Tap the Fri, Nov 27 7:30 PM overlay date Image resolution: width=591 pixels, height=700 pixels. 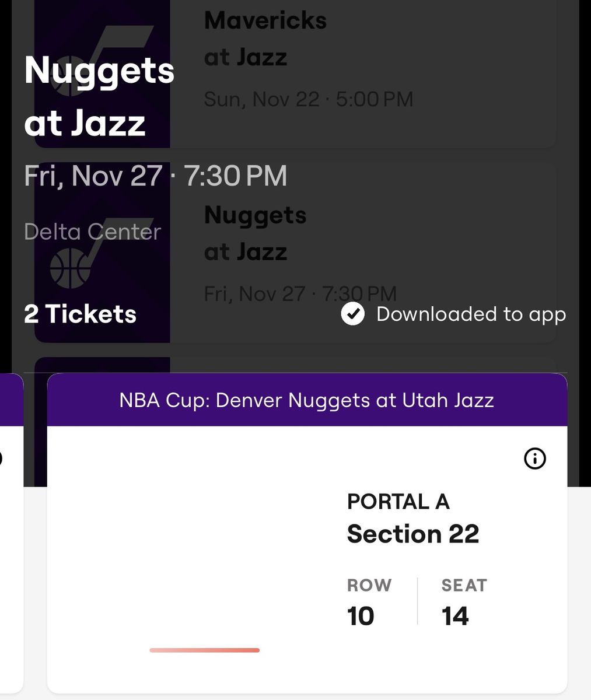point(156,176)
